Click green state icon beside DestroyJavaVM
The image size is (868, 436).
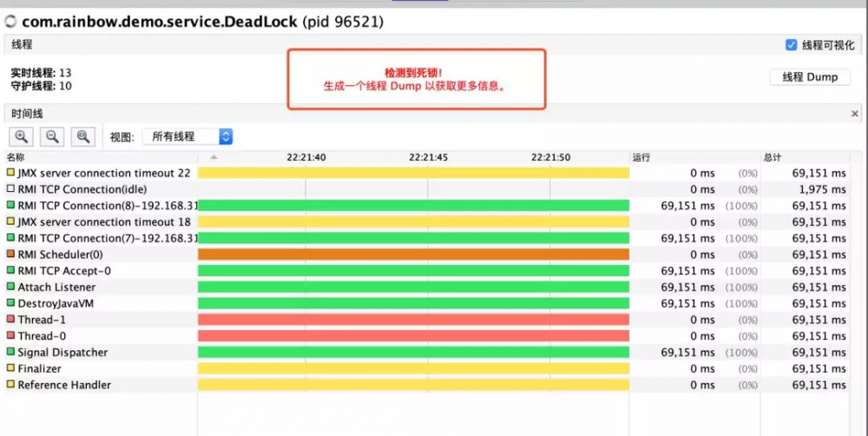(10, 302)
